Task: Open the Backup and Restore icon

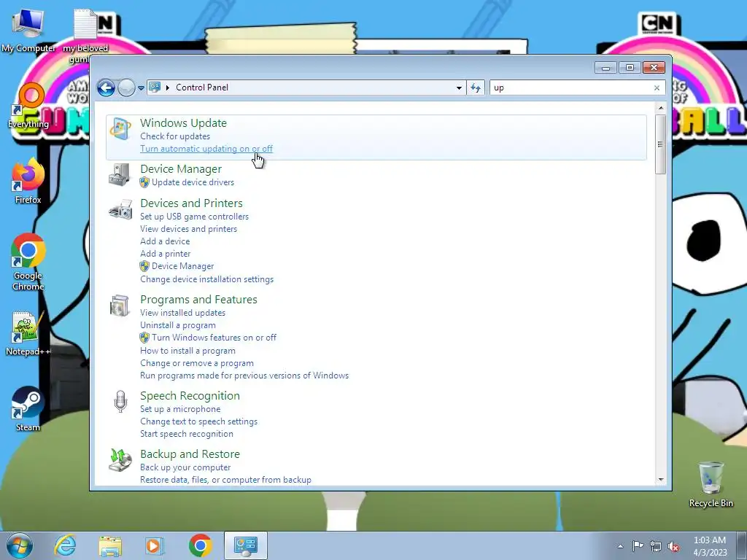Action: pos(120,460)
